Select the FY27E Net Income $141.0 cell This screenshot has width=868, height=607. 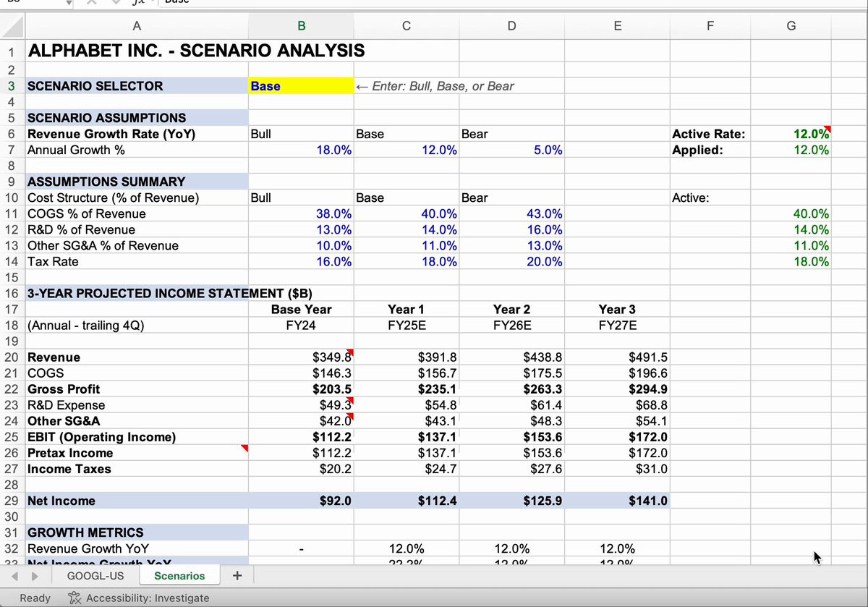[617, 501]
